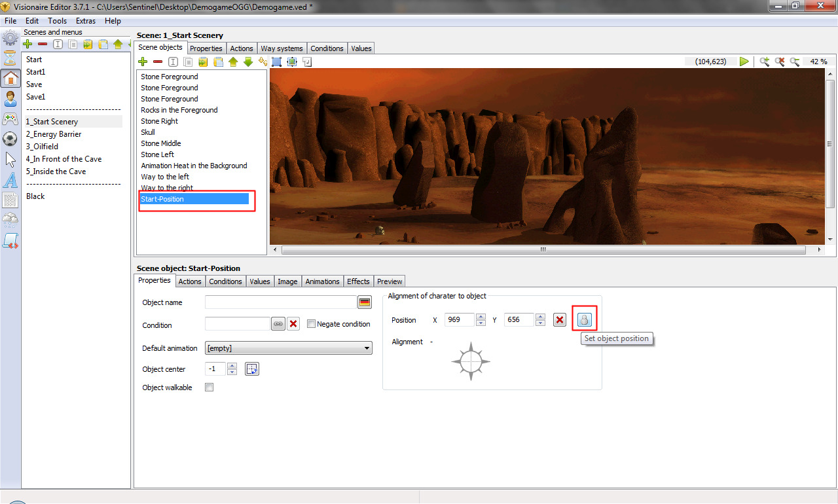The width and height of the screenshot is (838, 504).
Task: Move scene object down with green arrow
Action: (248, 62)
